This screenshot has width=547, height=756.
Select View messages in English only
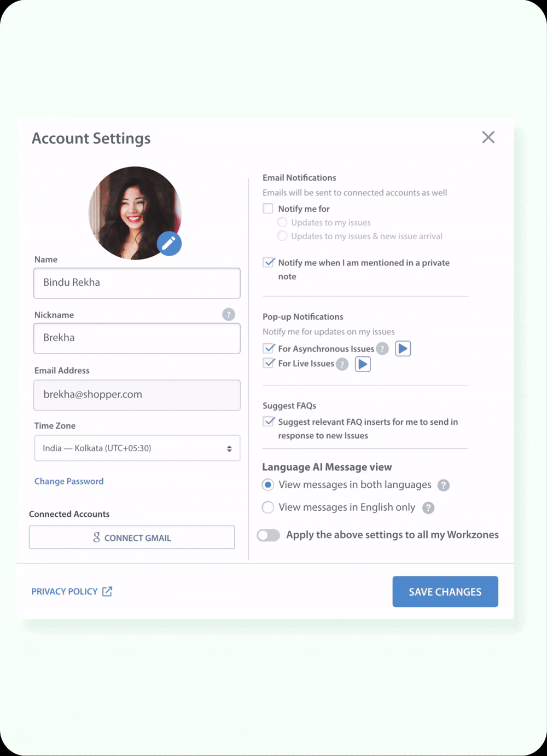tap(268, 507)
